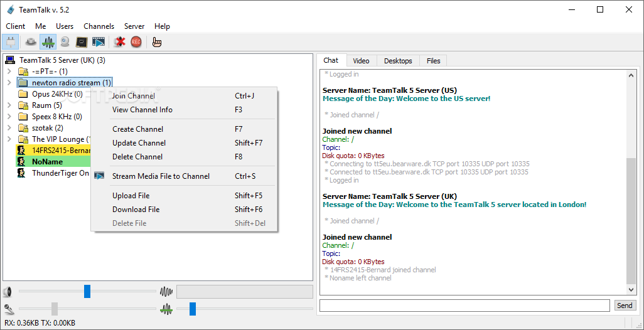Screen dimensions: 644x330
Task: Click the Send button
Action: 625,306
